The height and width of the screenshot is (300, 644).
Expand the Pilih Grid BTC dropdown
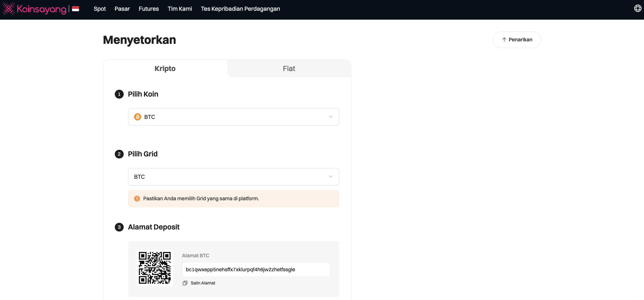click(233, 177)
